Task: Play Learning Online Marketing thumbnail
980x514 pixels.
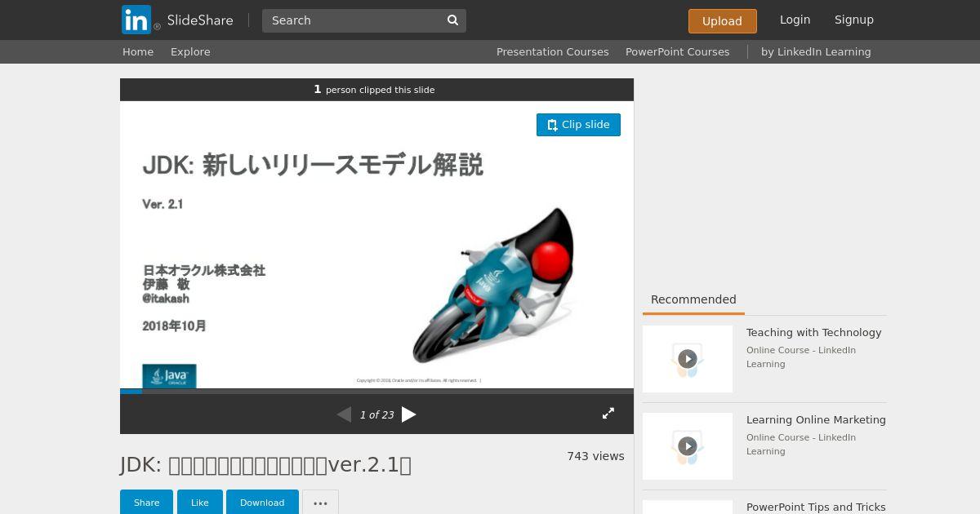Action: coord(688,446)
